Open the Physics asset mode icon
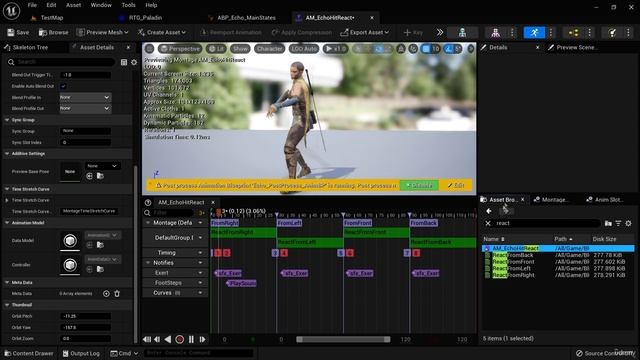Image resolution: width=640 pixels, height=360 pixels. tap(612, 33)
